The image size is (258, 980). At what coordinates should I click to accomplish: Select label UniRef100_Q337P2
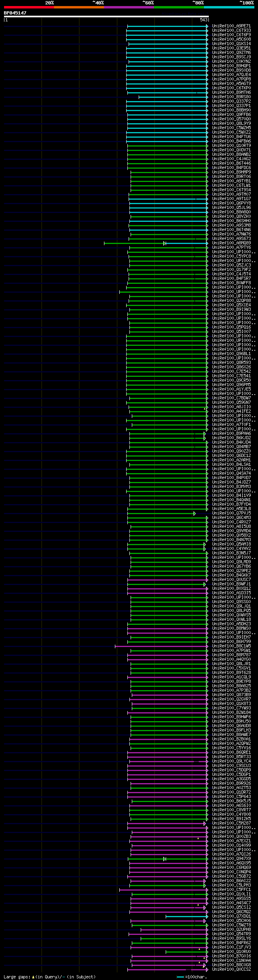pos(231,101)
